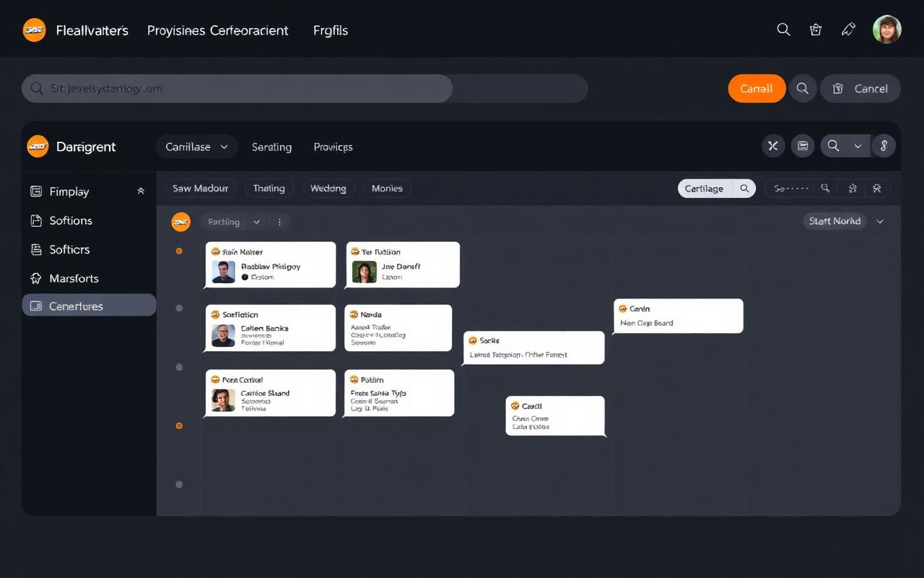924x578 pixels.
Task: Open the Raablsv Phtigoy card
Action: tap(270, 265)
